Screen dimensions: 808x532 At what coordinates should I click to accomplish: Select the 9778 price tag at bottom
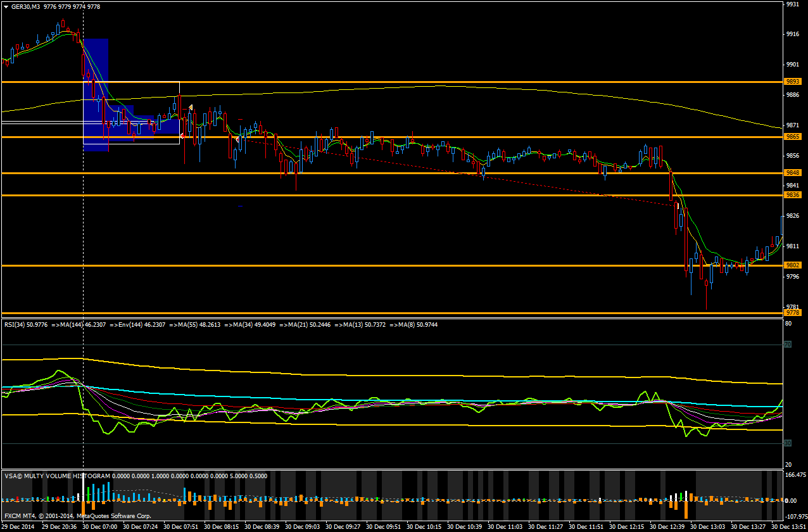(792, 312)
